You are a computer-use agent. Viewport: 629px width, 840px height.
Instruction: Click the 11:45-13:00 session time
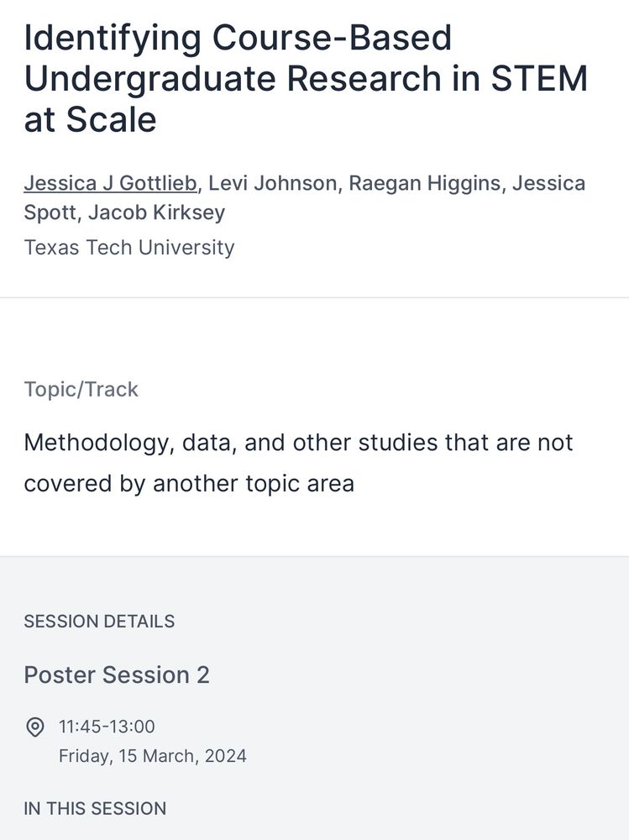107,727
